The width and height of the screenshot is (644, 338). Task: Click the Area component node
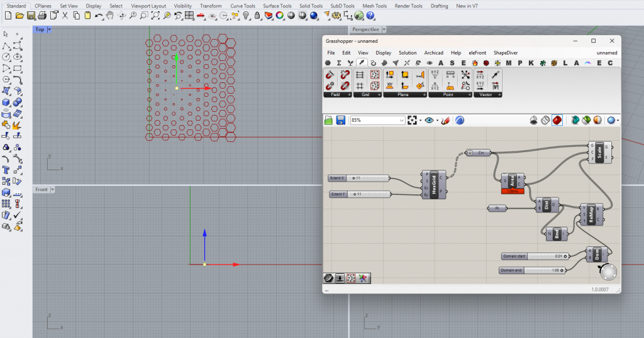pos(513,180)
